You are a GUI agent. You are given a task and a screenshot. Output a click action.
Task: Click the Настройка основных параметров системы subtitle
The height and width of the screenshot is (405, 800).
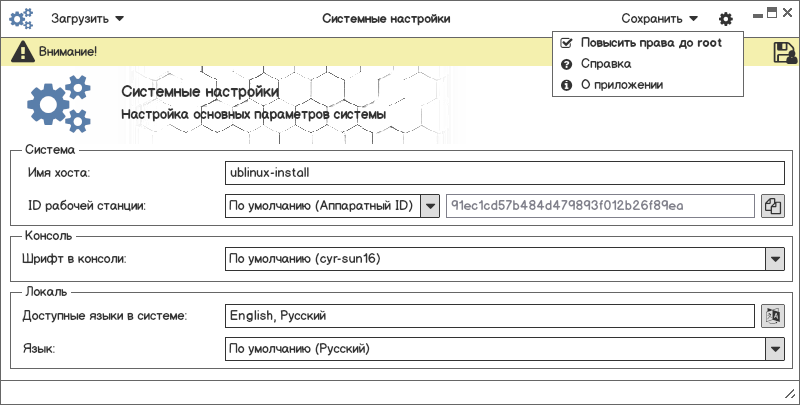pos(254,114)
